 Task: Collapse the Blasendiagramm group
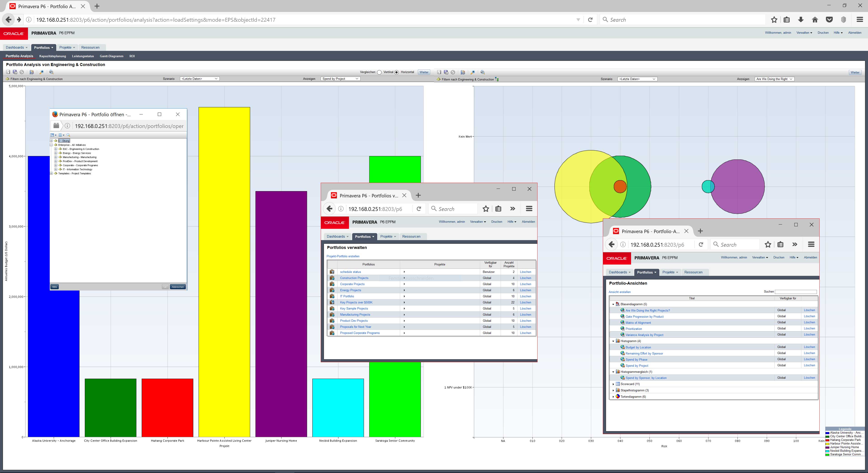click(x=613, y=304)
